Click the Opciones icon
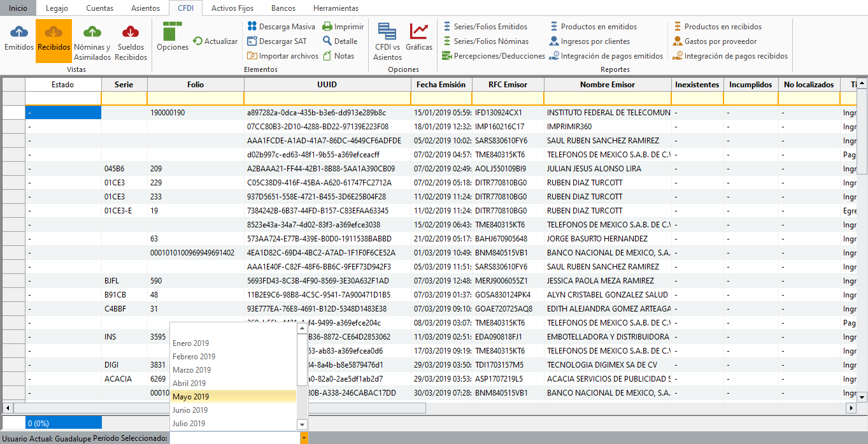The height and width of the screenshot is (444, 868). tap(173, 36)
